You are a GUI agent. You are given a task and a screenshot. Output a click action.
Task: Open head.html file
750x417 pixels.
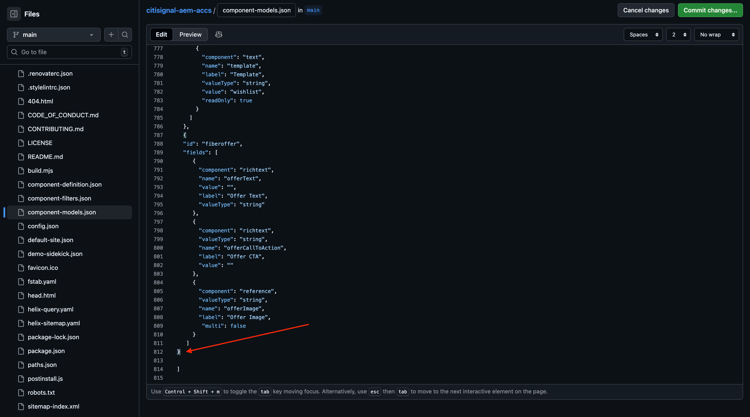[42, 296]
